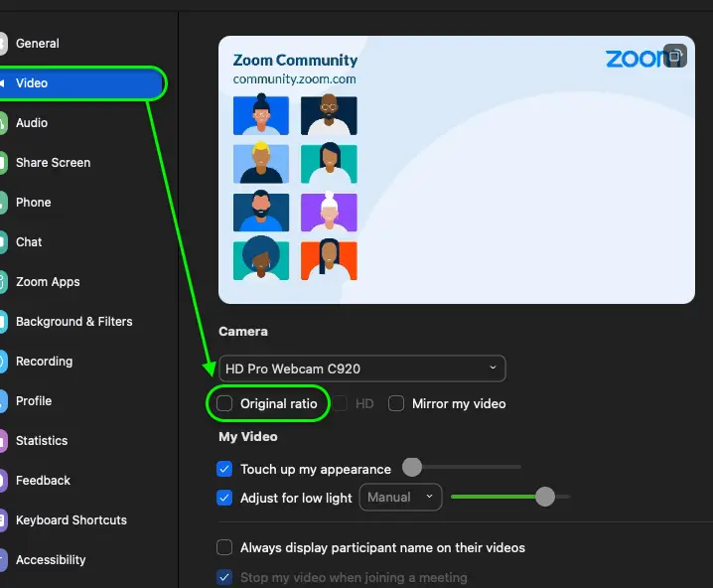
Task: Click the "My Video" section heading
Action: tap(248, 437)
